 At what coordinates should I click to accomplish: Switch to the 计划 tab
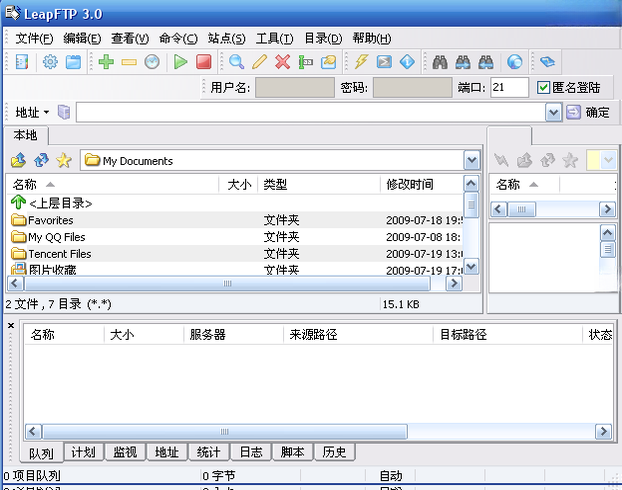(x=83, y=452)
